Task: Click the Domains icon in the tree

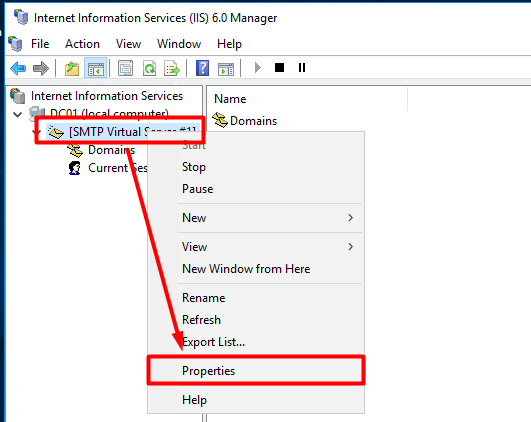Action: (x=75, y=150)
